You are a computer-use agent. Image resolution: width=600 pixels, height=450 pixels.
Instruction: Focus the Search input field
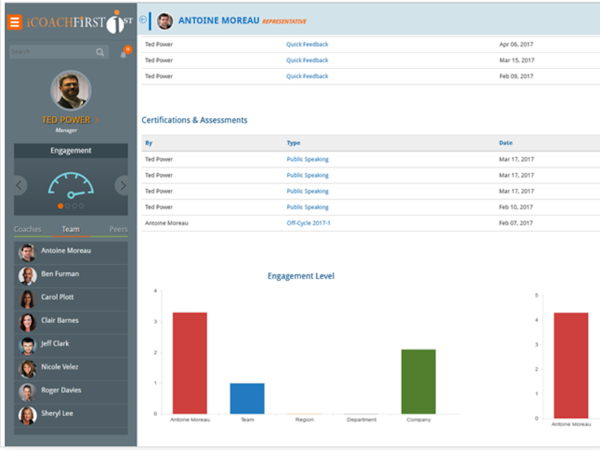point(53,52)
